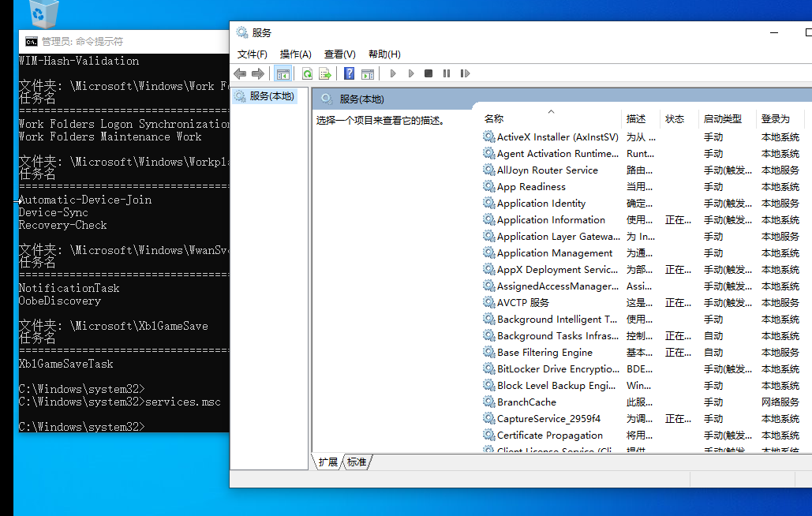Click 正在... status in CaptureService row
Viewport: 812px width, 516px height.
[x=678, y=419]
